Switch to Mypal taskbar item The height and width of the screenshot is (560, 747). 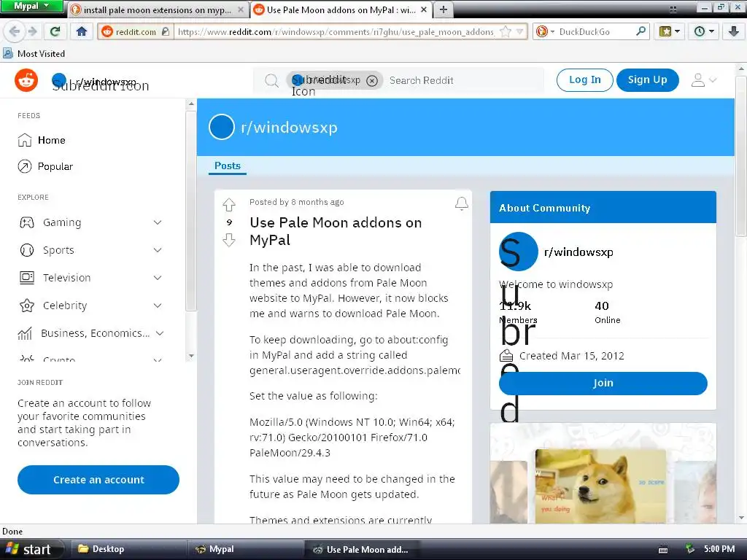click(245, 549)
